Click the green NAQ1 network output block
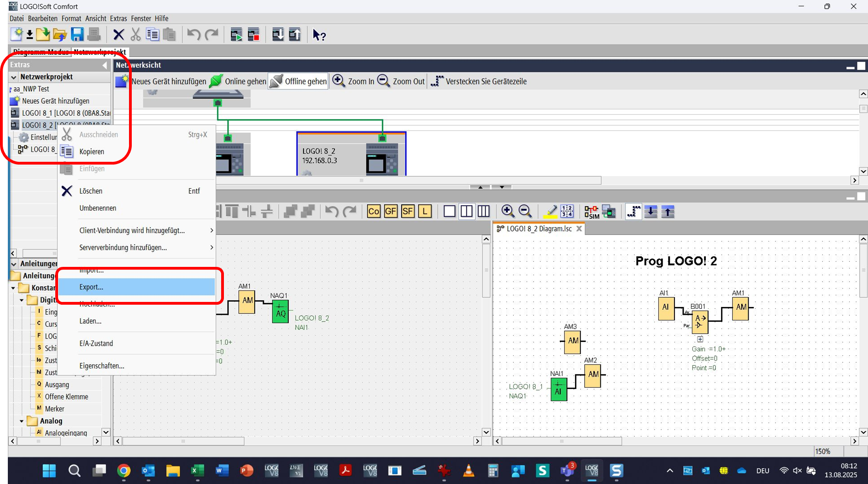This screenshot has height=484, width=868. (280, 311)
